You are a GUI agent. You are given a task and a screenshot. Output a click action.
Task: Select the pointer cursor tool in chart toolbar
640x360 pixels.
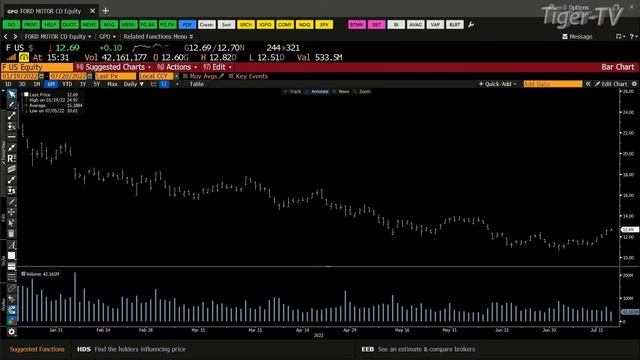[11, 94]
